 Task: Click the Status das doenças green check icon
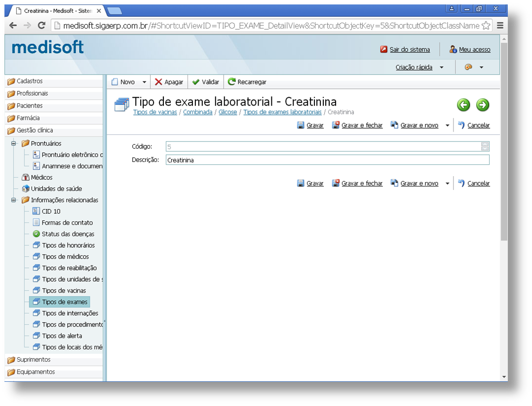point(37,234)
